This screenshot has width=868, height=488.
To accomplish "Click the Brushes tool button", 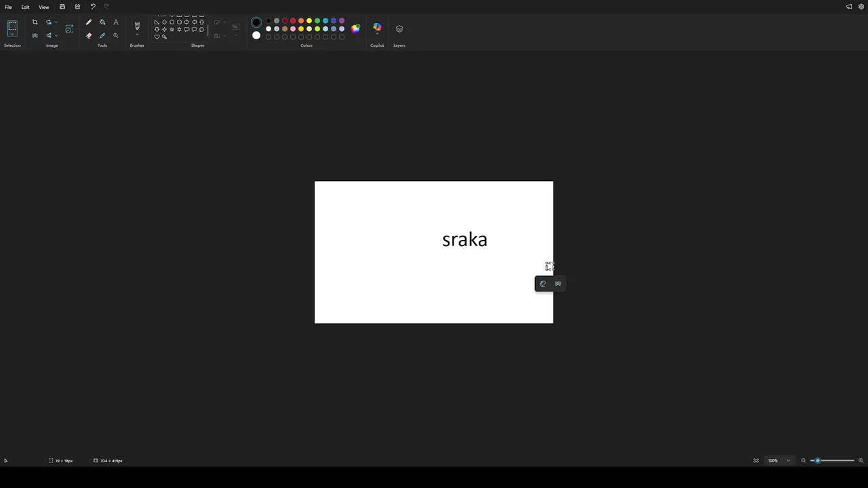I will (x=137, y=26).
